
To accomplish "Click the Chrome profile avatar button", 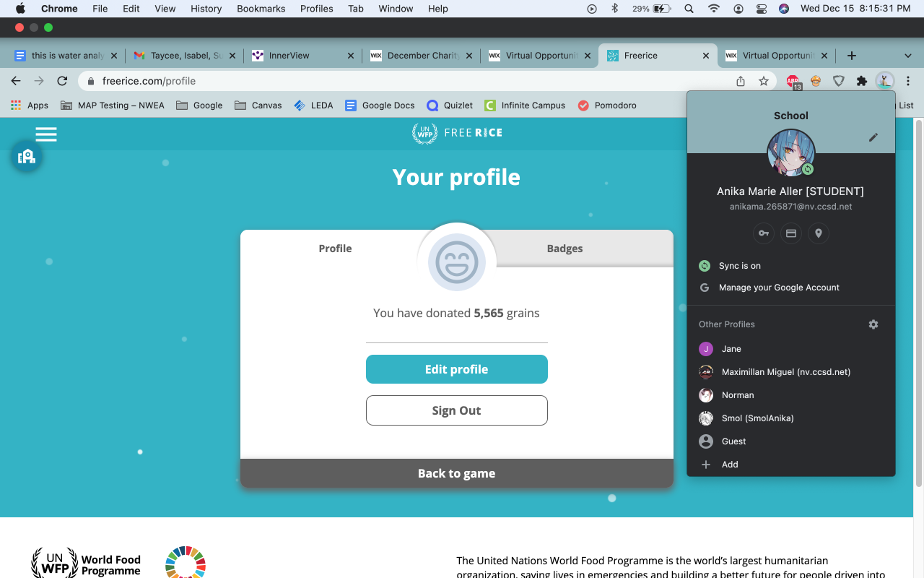I will [x=885, y=81].
